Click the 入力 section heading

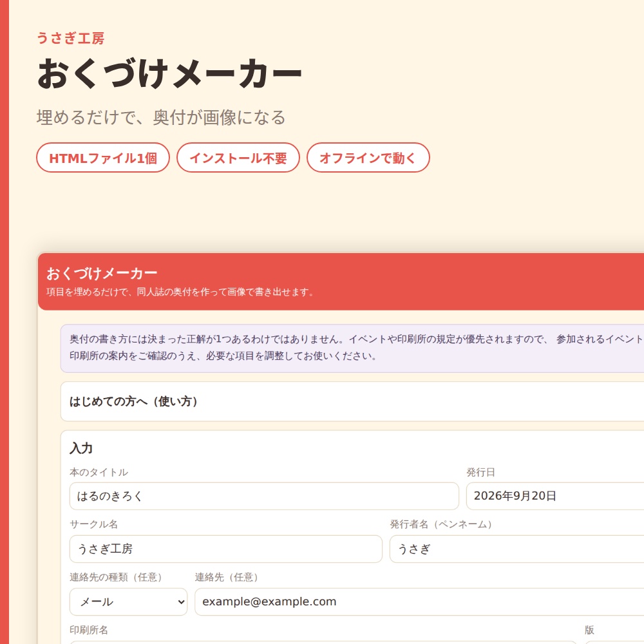tap(81, 448)
